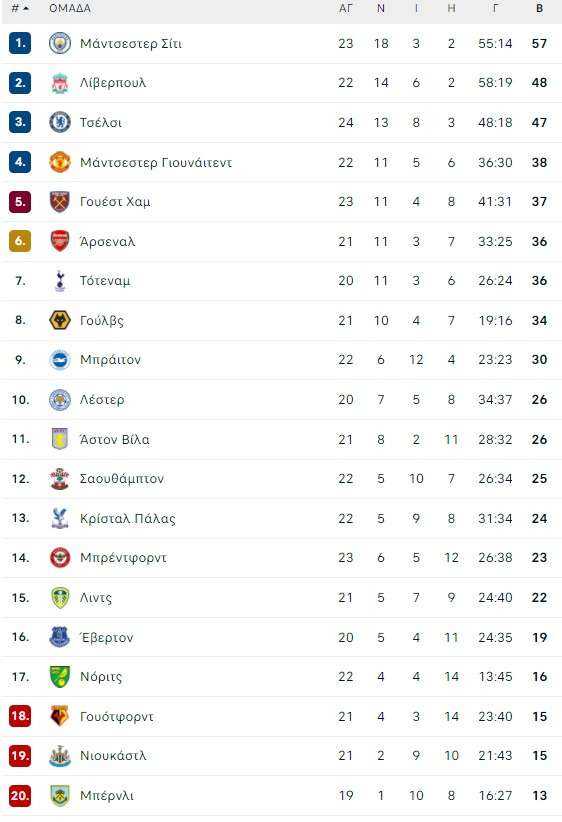The height and width of the screenshot is (822, 562).
Task: Open the Μπράιτον team link
Action: click(x=110, y=360)
